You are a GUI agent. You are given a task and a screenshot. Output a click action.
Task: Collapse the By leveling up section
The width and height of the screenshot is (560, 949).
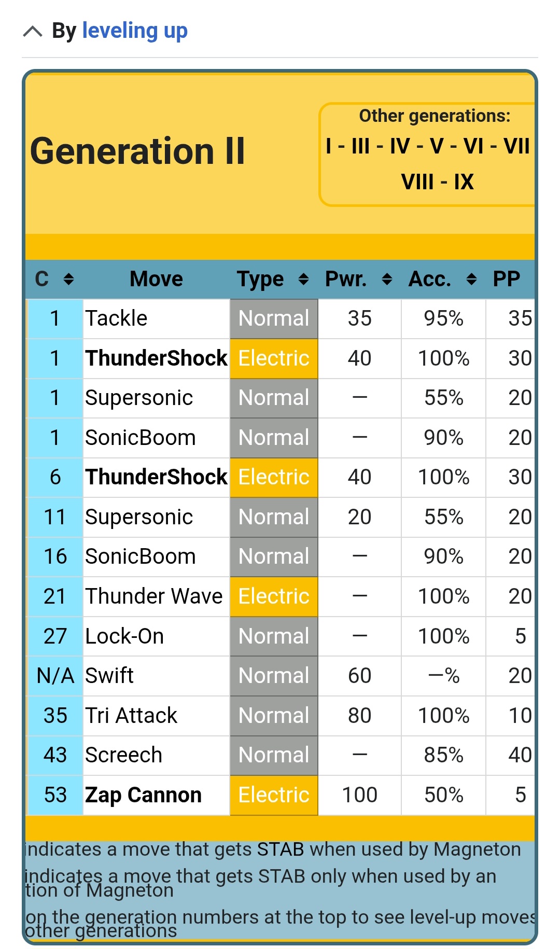(33, 32)
